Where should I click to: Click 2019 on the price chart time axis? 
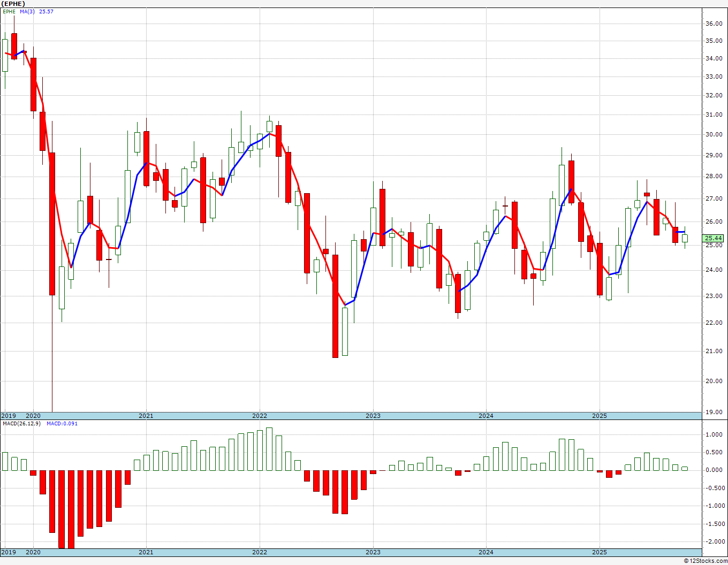click(x=9, y=416)
